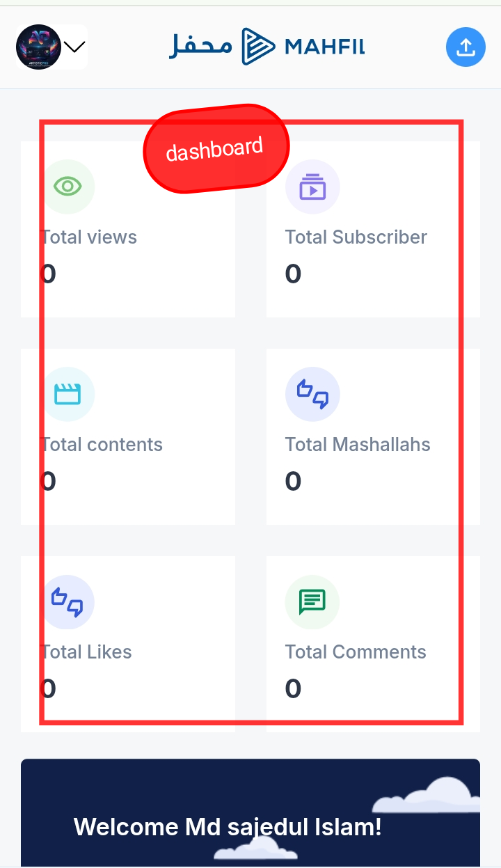This screenshot has height=868, width=501.
Task: Select the Total Subscriber label
Action: 356,237
